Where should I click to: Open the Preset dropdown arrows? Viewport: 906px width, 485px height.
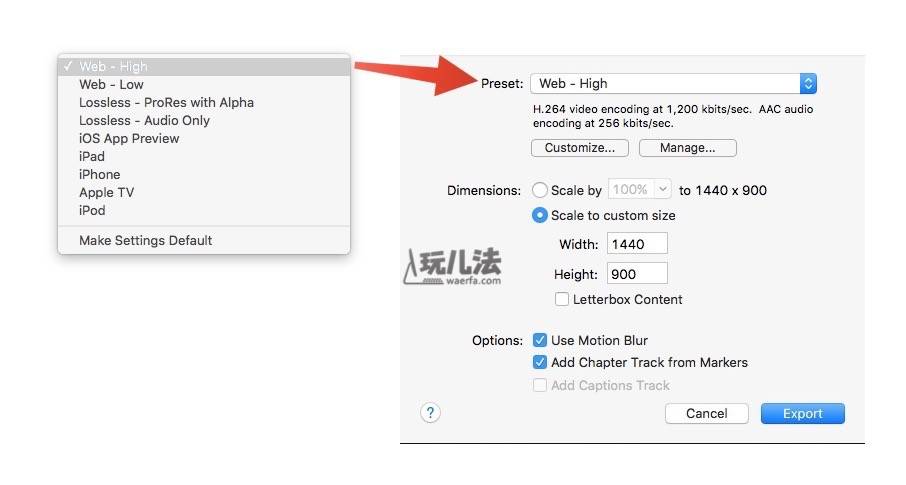(x=808, y=84)
